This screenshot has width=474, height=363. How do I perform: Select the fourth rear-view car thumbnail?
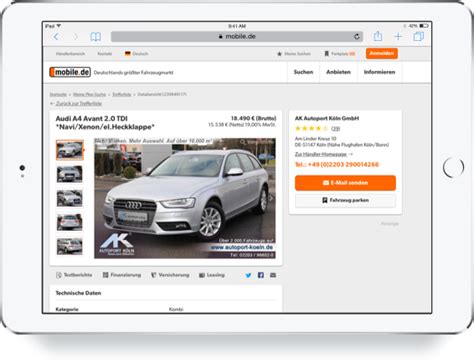pos(69,222)
